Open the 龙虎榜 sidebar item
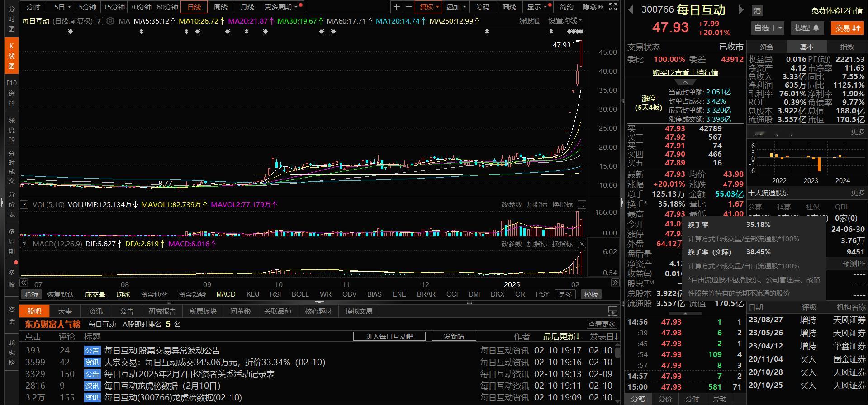Viewport: 868px width, 405px height. click(x=12, y=353)
